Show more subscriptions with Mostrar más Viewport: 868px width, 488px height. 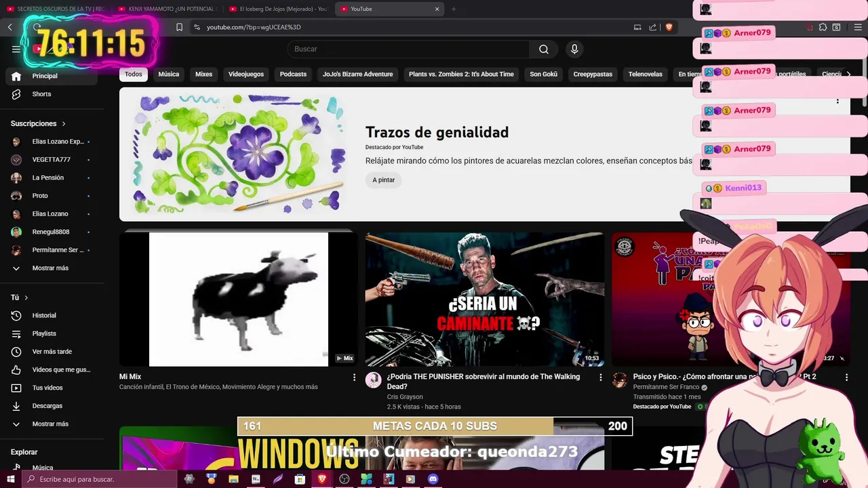click(x=52, y=268)
